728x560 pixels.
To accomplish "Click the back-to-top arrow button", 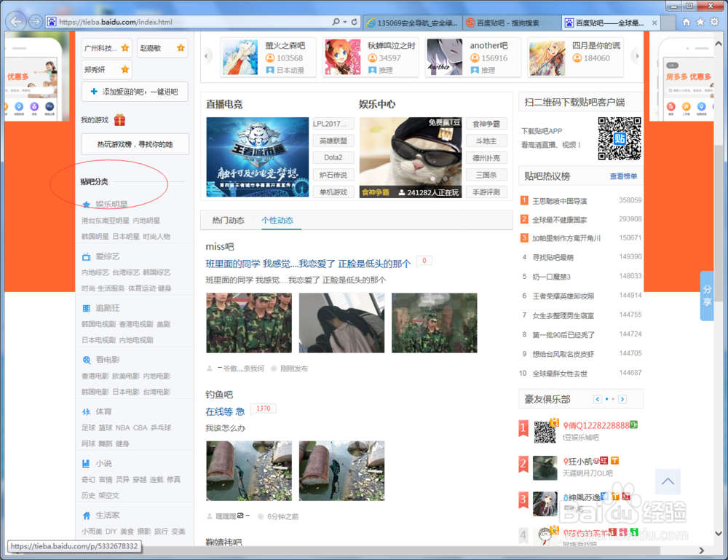I will pyautogui.click(x=668, y=481).
